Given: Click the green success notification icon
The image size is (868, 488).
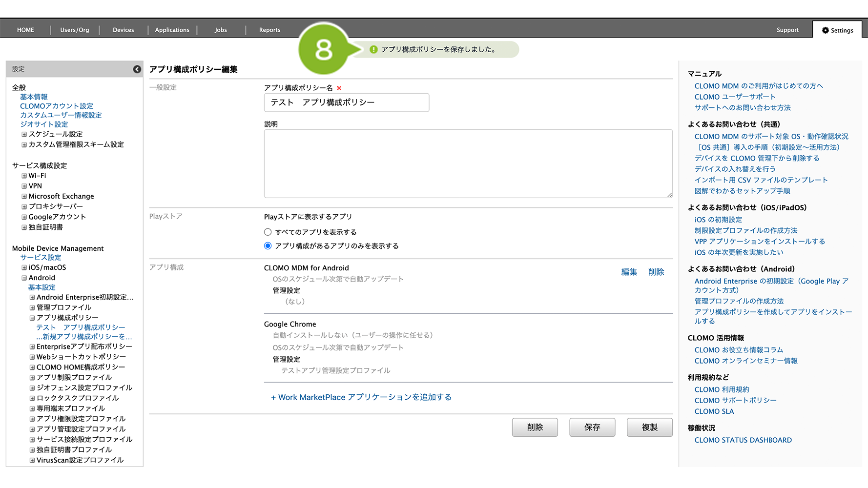Looking at the screenshot, I should (x=373, y=50).
